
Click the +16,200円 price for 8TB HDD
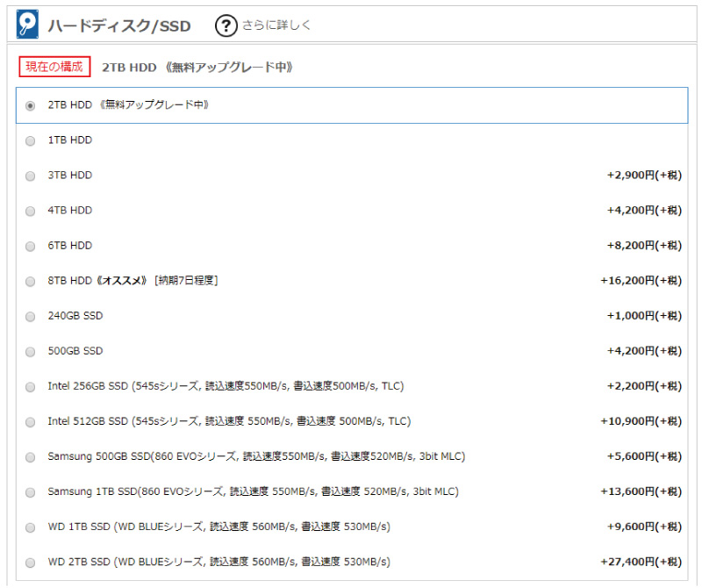[x=641, y=280]
